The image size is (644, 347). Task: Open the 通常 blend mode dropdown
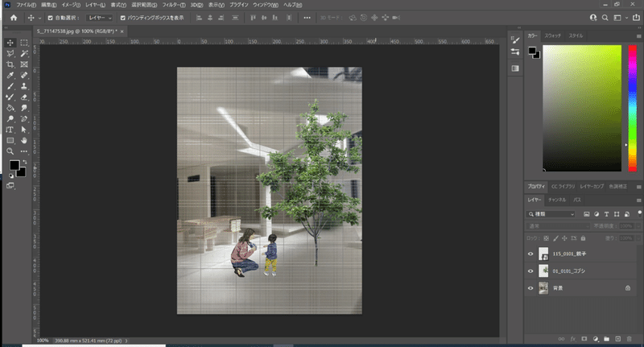click(x=558, y=226)
